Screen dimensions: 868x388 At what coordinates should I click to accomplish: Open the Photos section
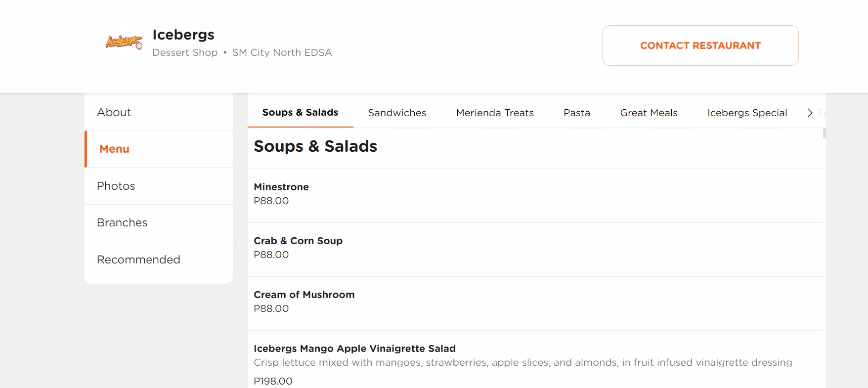116,186
